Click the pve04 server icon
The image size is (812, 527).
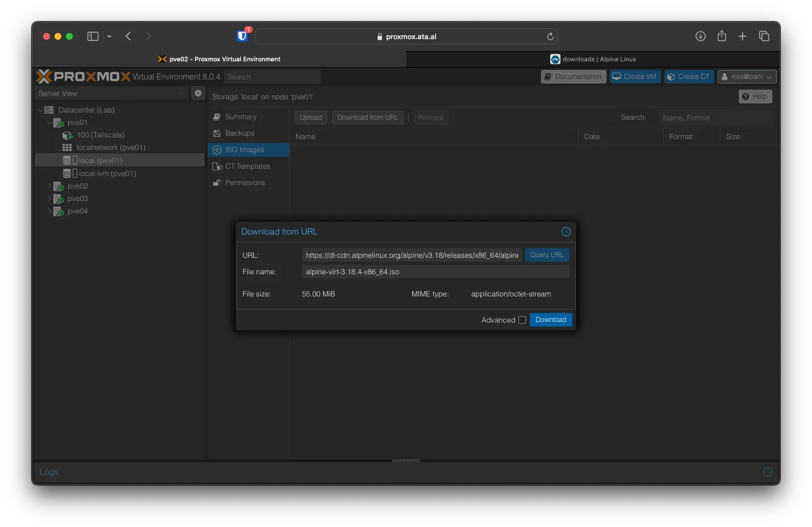pyautogui.click(x=58, y=211)
